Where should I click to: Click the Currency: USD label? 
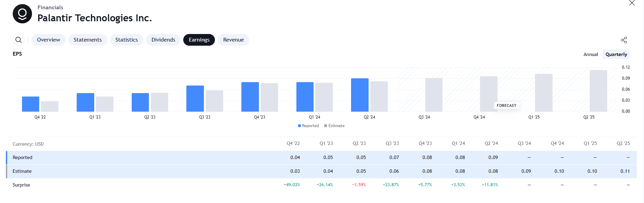pyautogui.click(x=28, y=144)
